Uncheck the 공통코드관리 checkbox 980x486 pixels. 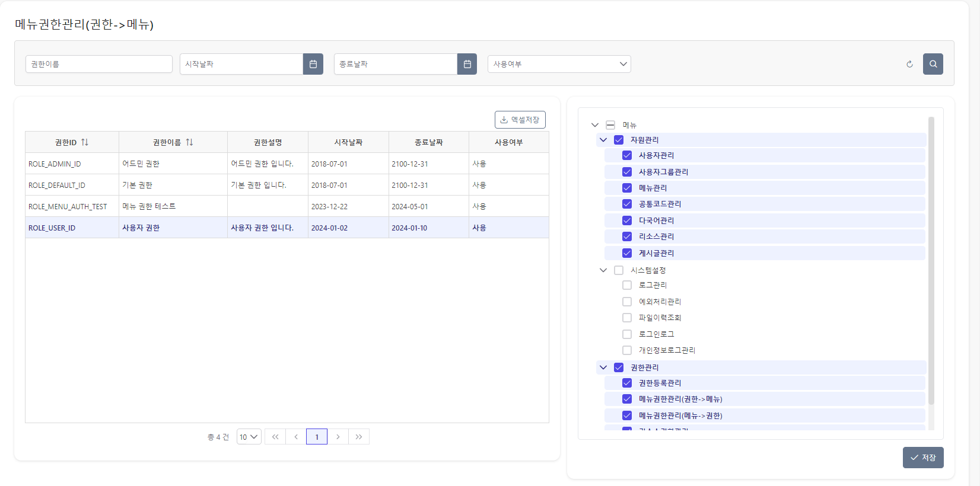(627, 204)
